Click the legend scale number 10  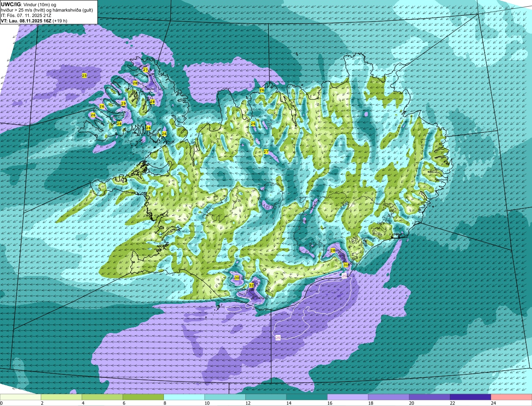(x=207, y=403)
